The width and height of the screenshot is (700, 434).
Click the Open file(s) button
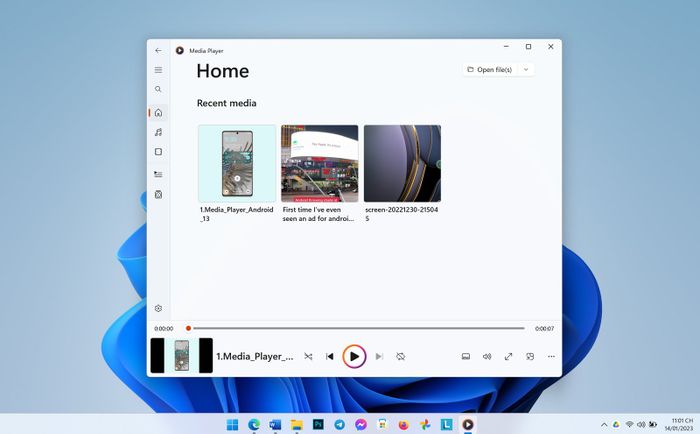point(489,70)
